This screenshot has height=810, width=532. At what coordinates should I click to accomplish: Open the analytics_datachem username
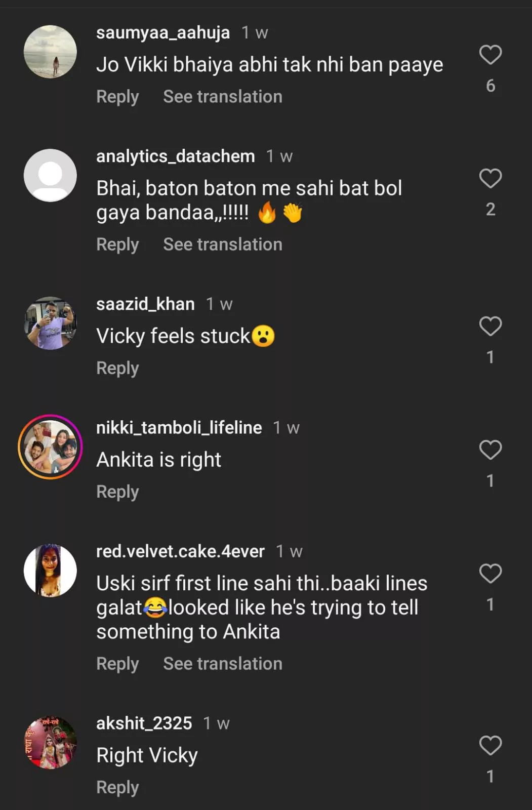[175, 156]
